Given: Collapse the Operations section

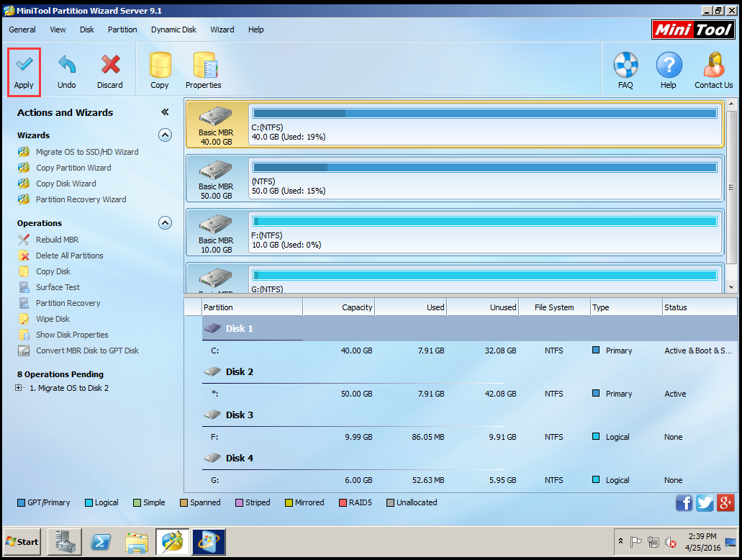Looking at the screenshot, I should 165,223.
